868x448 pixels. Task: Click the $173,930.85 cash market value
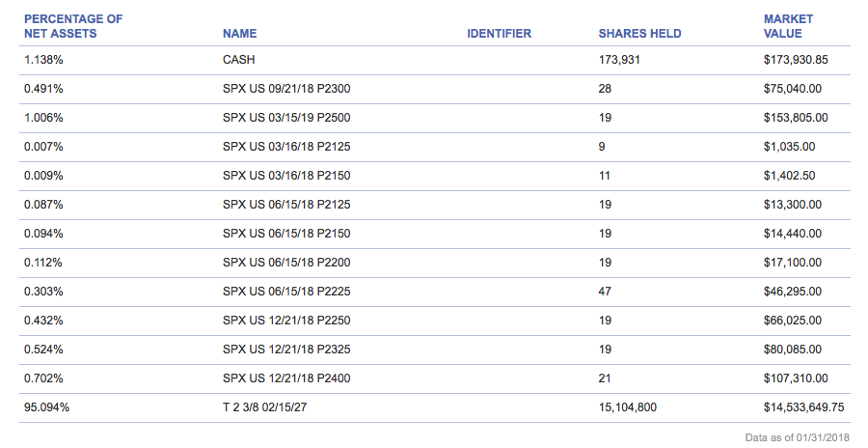coord(796,59)
